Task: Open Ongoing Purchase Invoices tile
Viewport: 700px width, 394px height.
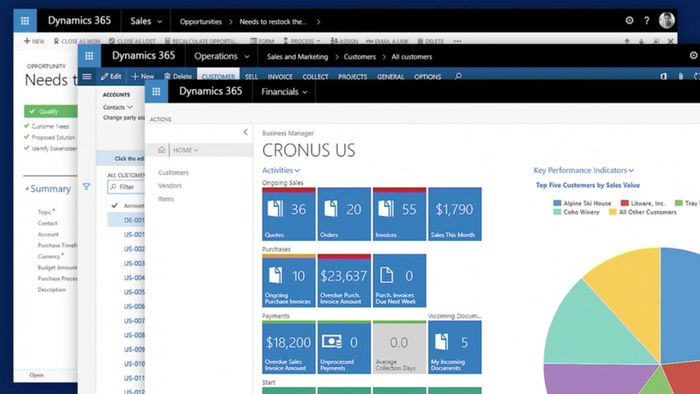Action: point(289,281)
